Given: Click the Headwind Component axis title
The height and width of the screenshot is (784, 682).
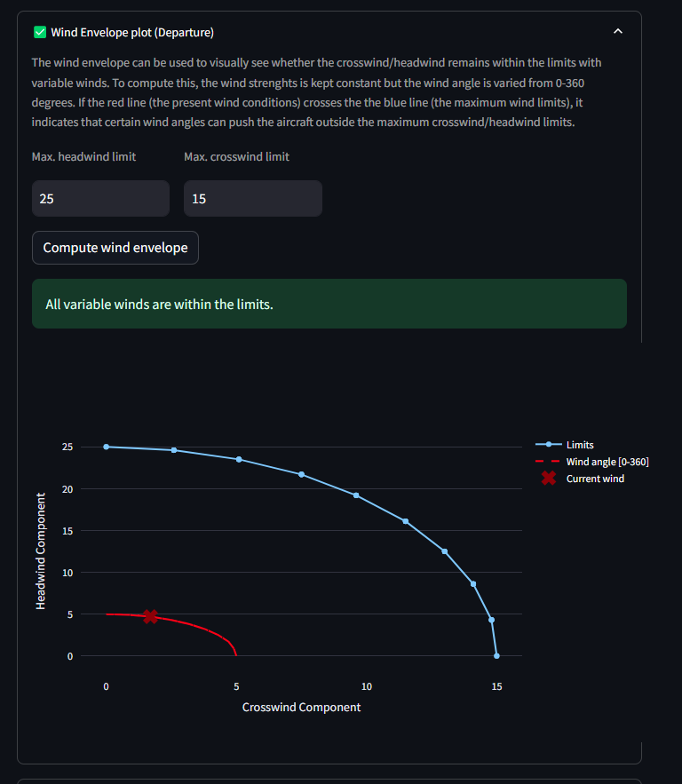Looking at the screenshot, I should point(41,551).
